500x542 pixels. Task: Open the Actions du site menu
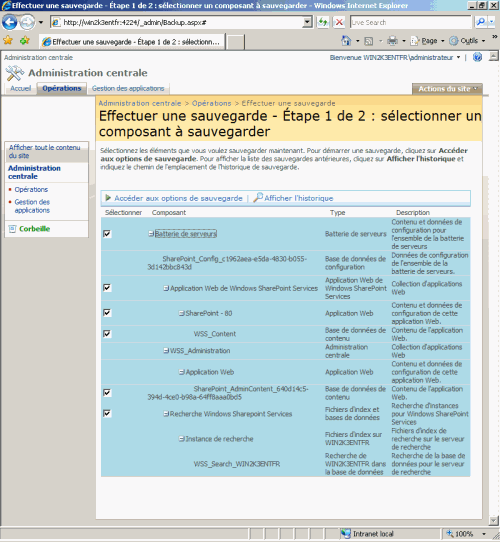point(447,89)
